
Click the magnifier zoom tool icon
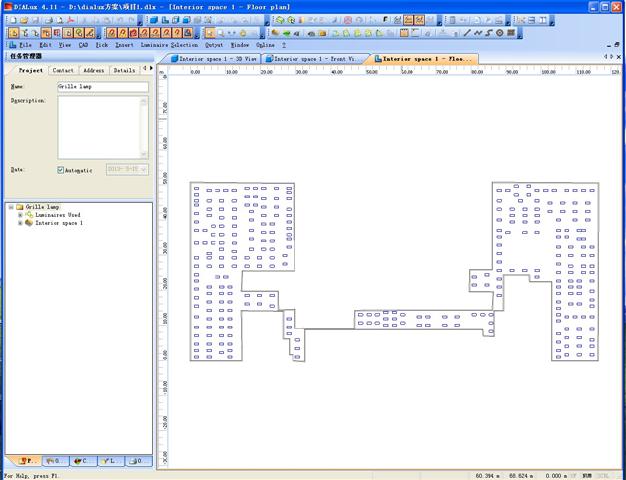(221, 33)
